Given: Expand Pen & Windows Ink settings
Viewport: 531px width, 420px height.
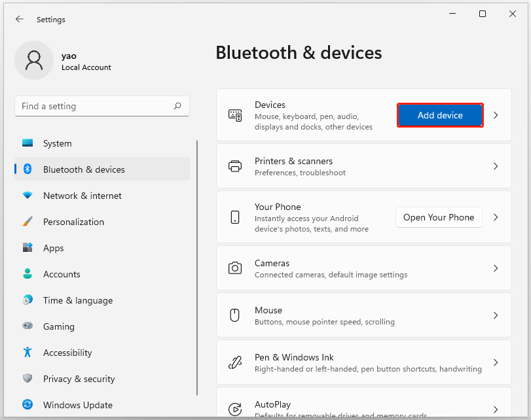Looking at the screenshot, I should 496,362.
